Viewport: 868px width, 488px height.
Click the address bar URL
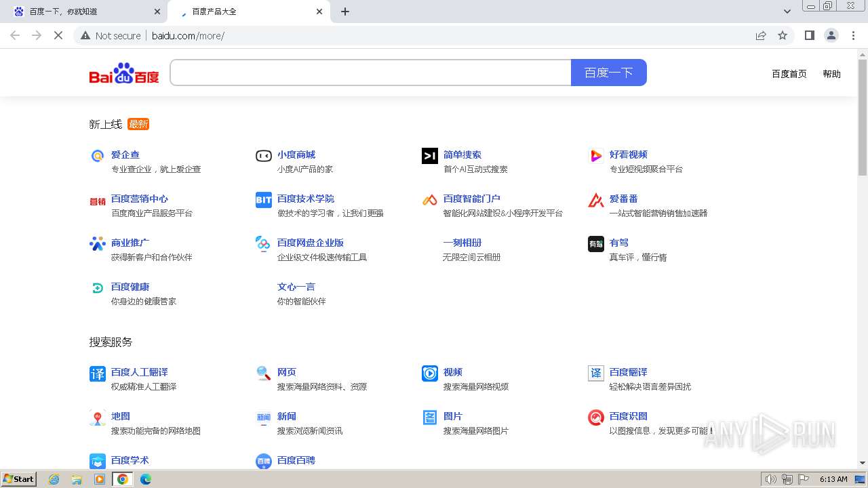188,36
